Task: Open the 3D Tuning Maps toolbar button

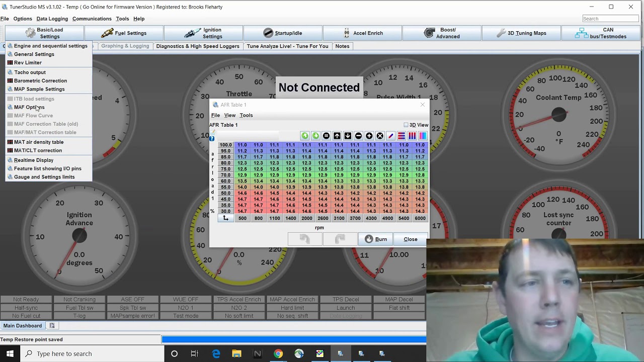Action: click(521, 33)
